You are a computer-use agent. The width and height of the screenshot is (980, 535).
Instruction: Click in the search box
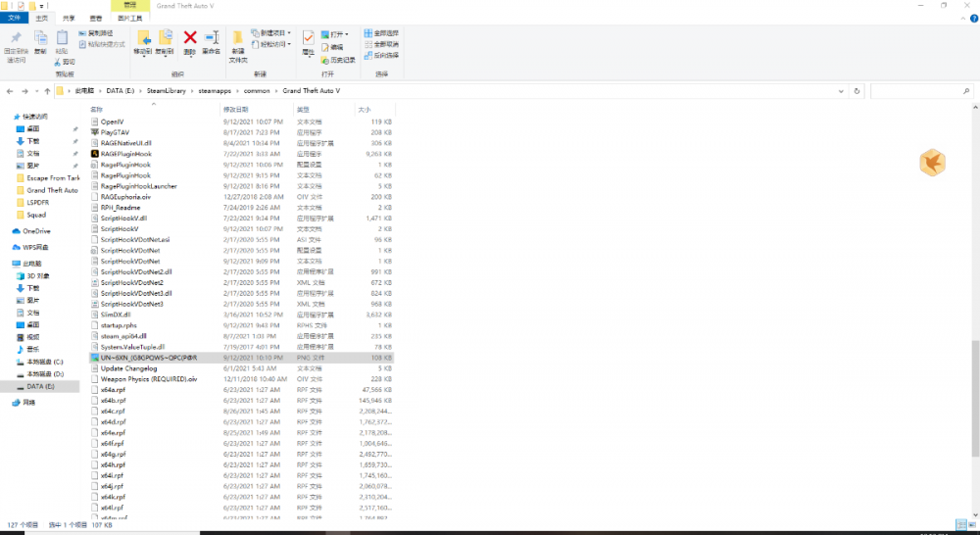(x=921, y=91)
